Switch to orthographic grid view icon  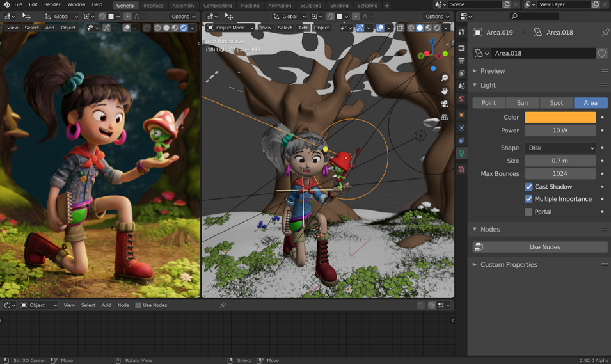(444, 117)
